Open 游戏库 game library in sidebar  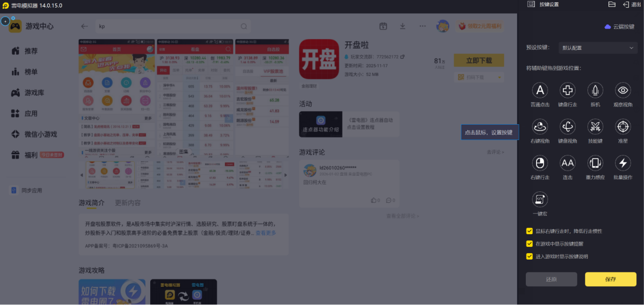27,93
